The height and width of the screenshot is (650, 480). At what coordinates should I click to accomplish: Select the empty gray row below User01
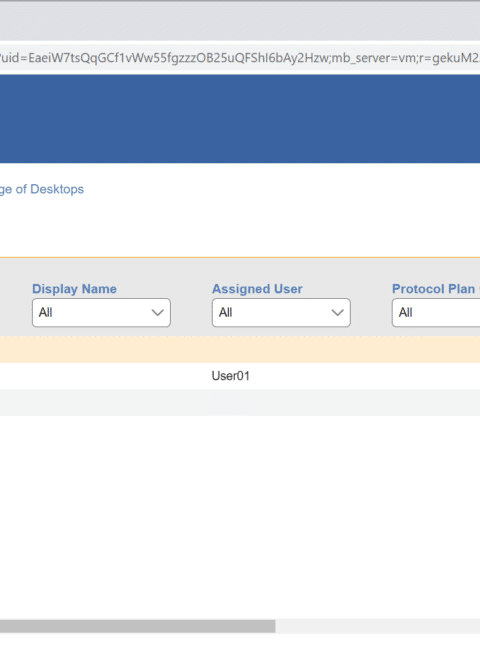tap(240, 403)
